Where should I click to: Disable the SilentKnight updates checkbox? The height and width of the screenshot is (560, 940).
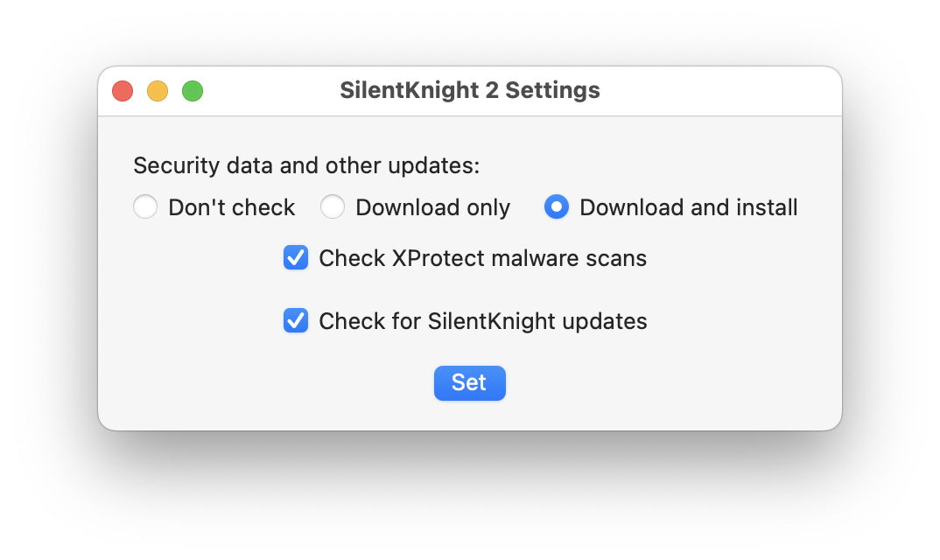pyautogui.click(x=296, y=321)
